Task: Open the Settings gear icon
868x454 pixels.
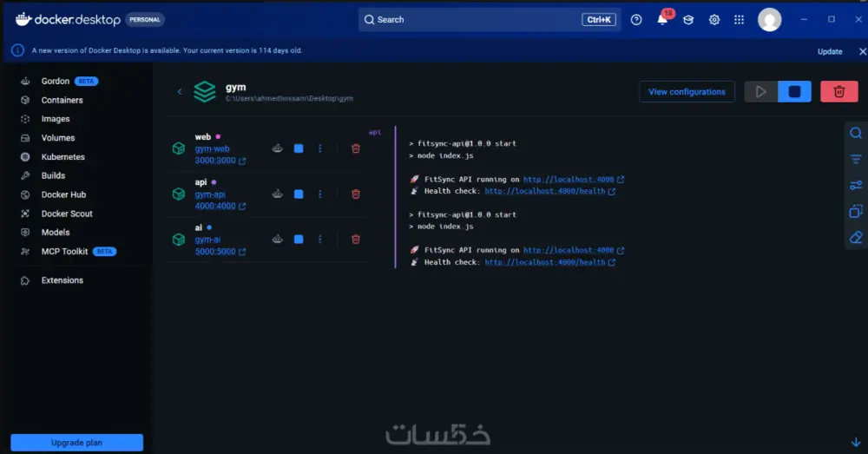Action: tap(714, 20)
